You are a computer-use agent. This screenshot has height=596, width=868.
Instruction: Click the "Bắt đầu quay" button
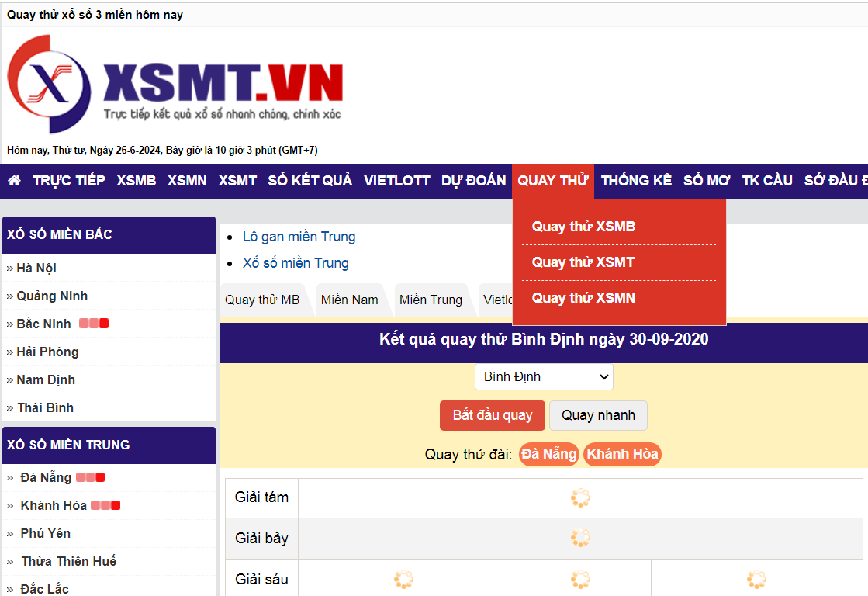coord(492,415)
